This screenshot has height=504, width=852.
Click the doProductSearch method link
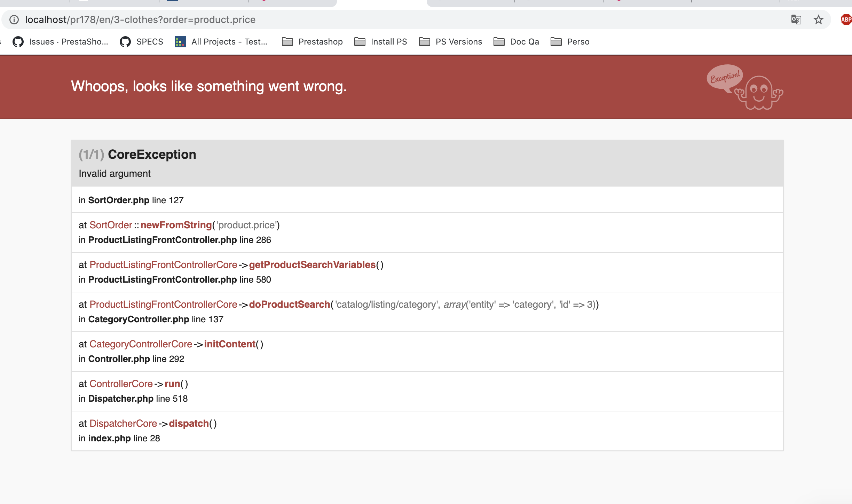coord(289,305)
